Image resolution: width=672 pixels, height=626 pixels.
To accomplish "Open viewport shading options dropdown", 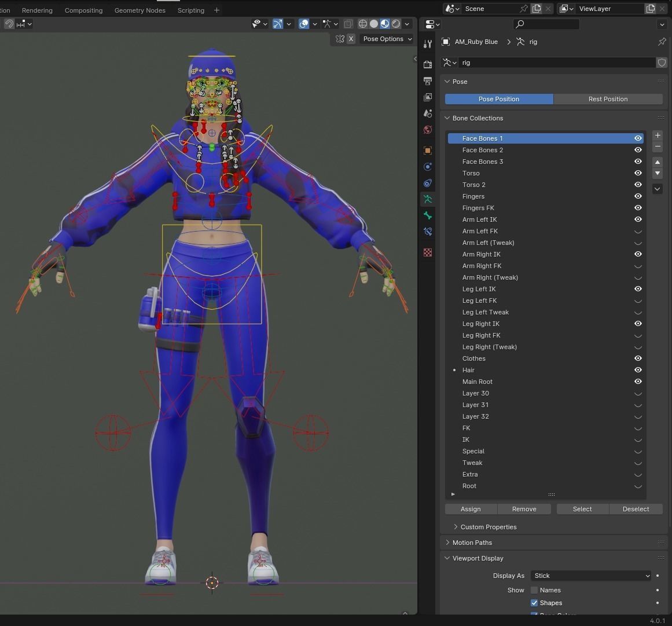I will tap(407, 24).
